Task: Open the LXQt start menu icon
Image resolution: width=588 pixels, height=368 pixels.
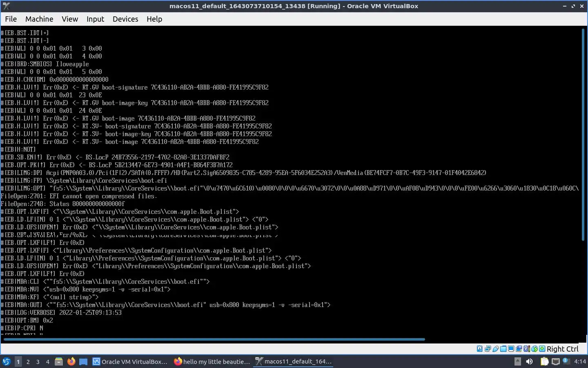Action: [x=7, y=361]
